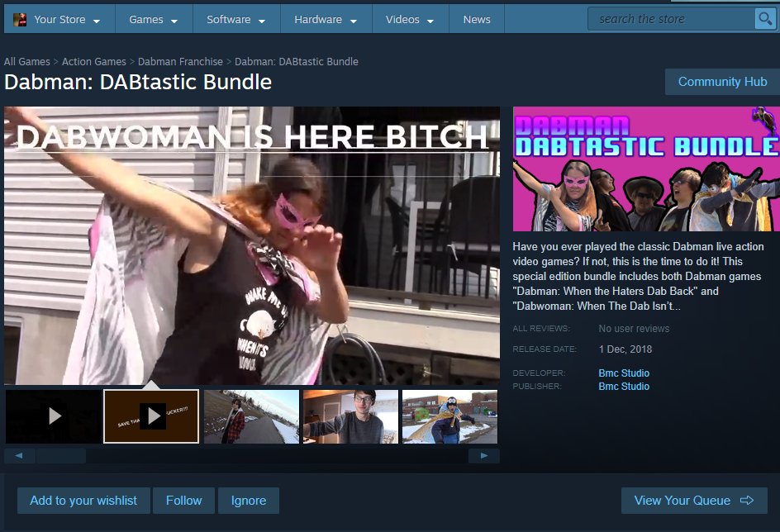This screenshot has height=532, width=780.
Task: Open the News tab
Action: tap(477, 19)
